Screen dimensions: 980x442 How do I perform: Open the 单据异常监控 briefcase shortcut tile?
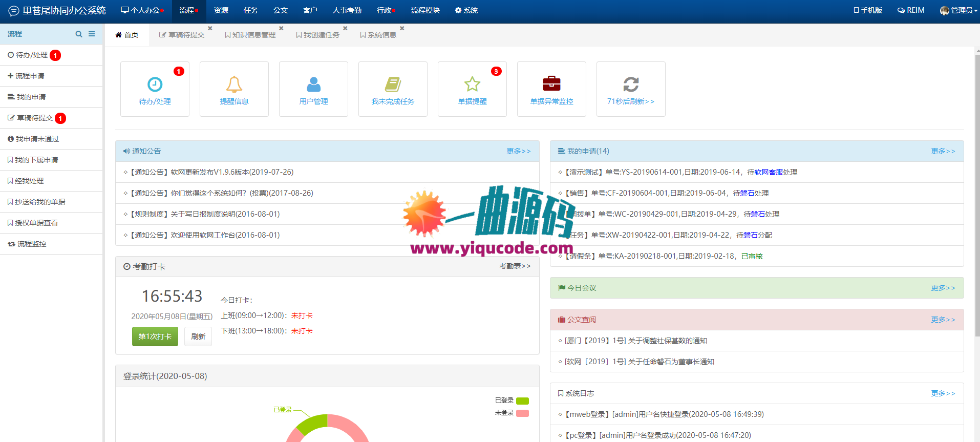[x=551, y=89]
